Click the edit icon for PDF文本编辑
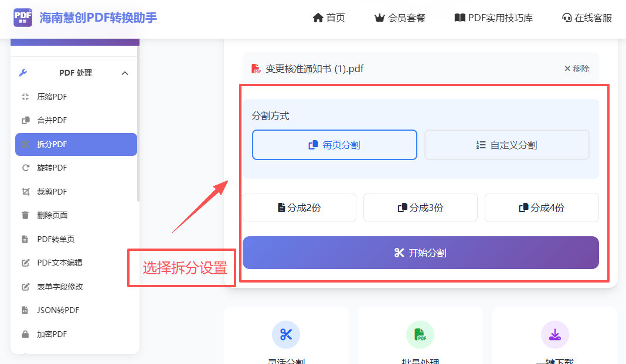This screenshot has height=364, width=626. point(26,263)
